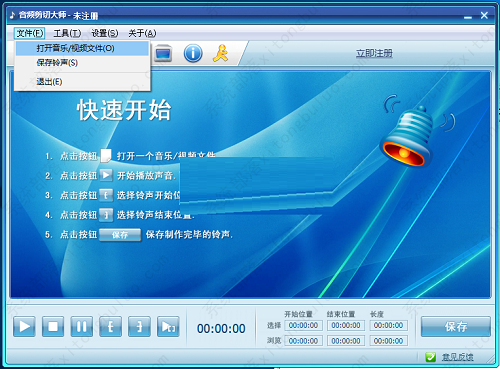This screenshot has height=369, width=500.
Task: Set ringtone end with the } button
Action: (x=139, y=326)
